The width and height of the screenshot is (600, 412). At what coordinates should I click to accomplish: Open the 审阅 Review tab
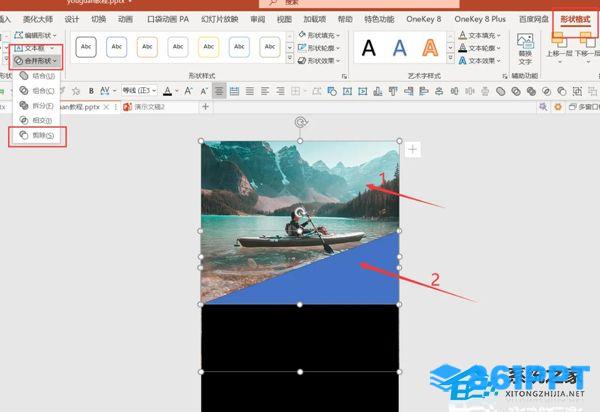pyautogui.click(x=258, y=19)
